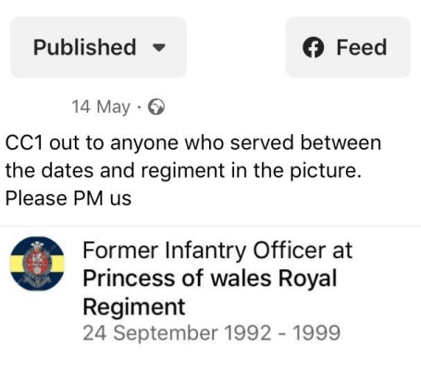The image size is (421, 371).
Task: Click the word Regiment in the title
Action: [x=134, y=307]
